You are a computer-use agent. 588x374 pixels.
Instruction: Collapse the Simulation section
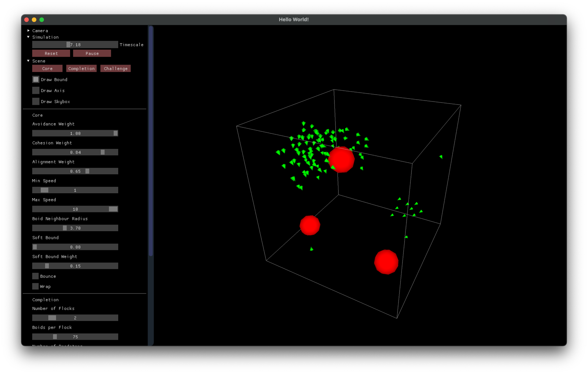pyautogui.click(x=28, y=37)
